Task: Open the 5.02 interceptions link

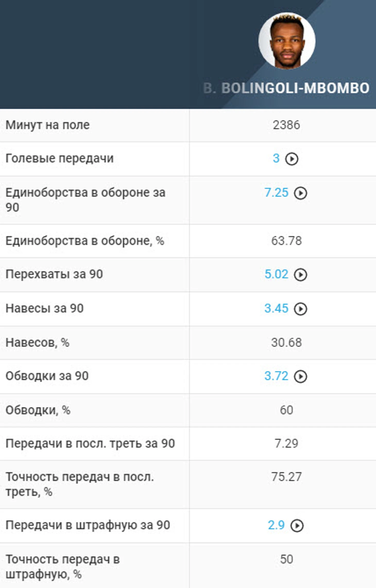Action: [276, 274]
